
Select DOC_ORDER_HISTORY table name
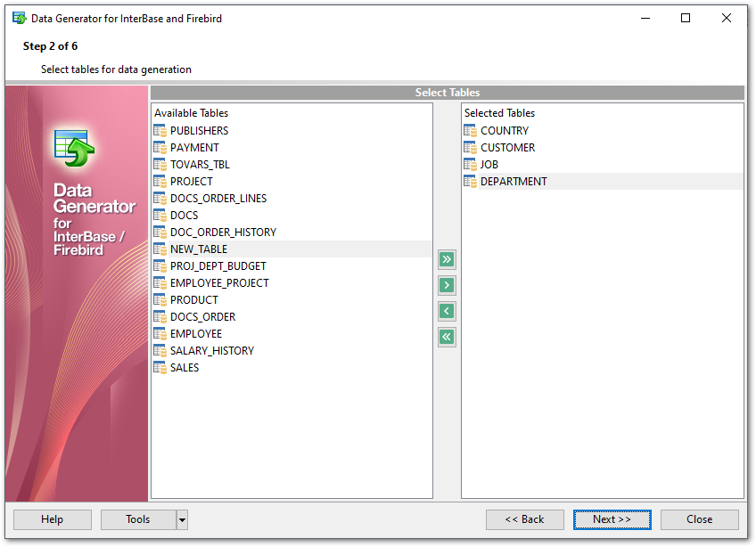tap(223, 233)
